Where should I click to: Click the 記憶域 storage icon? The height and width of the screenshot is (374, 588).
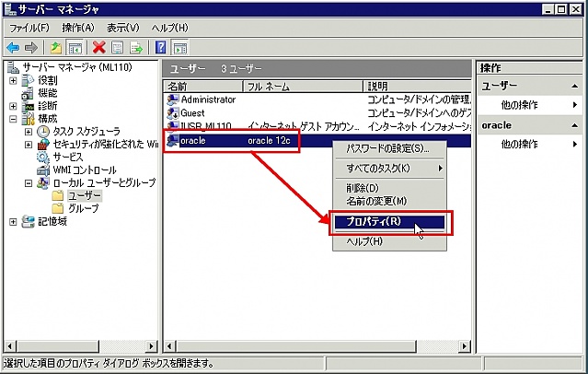29,222
